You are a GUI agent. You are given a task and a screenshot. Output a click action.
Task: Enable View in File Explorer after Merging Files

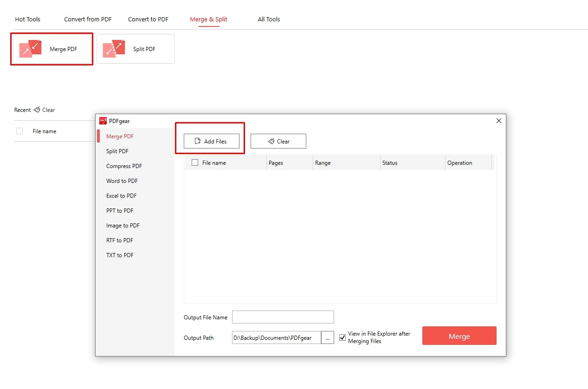[342, 337]
